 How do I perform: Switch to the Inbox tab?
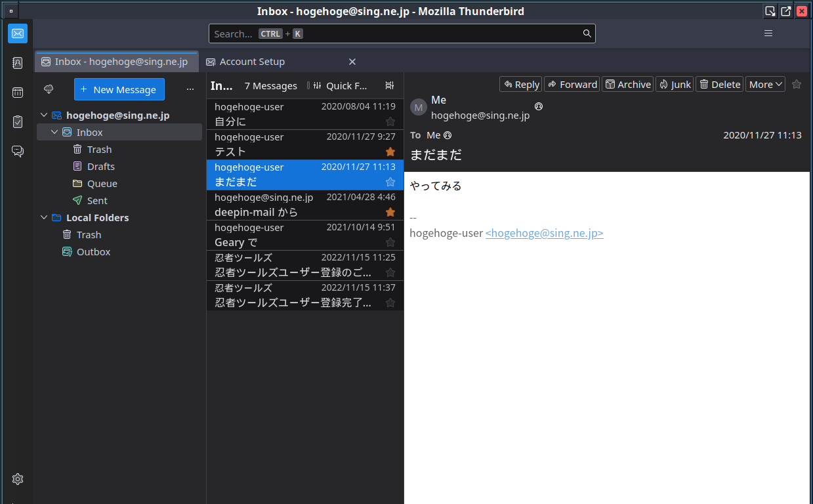[x=116, y=62]
